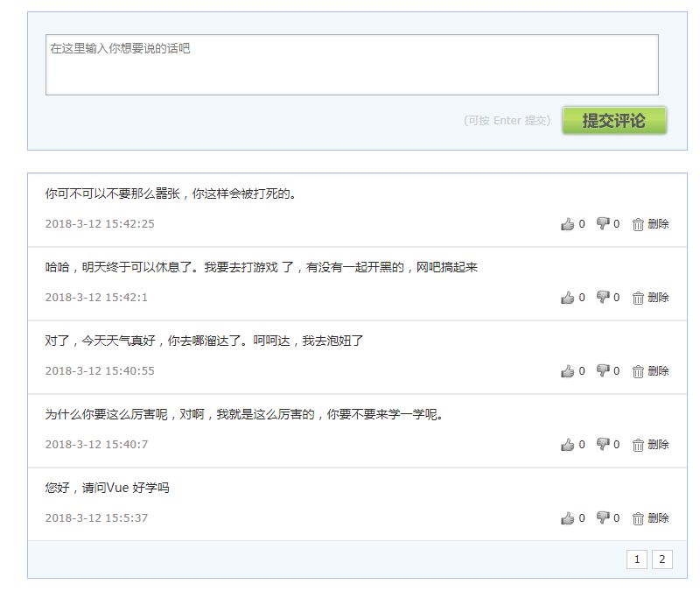Click the thumbs-down icon on the 天气真好 comment
This screenshot has height=591, width=700.
coord(605,372)
